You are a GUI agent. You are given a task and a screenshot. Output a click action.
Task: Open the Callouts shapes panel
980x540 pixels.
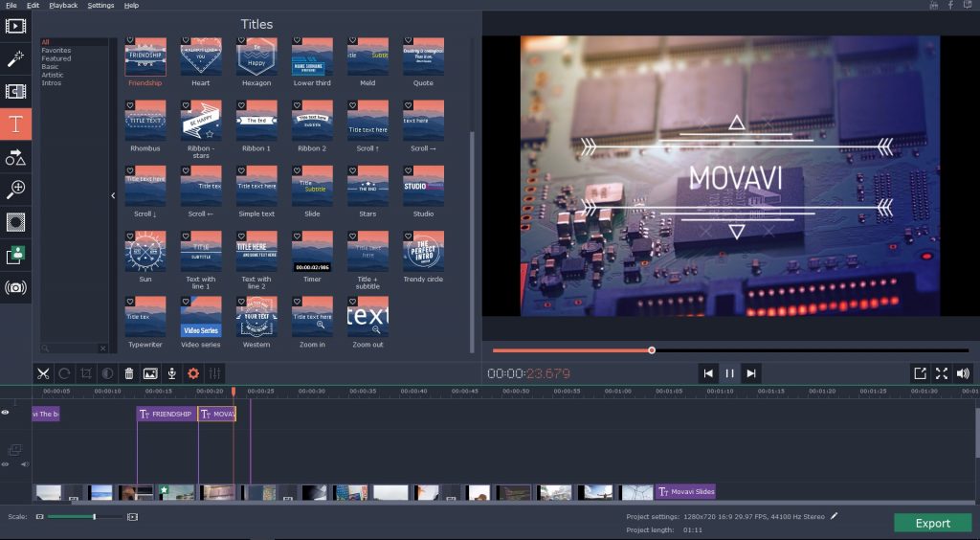[15, 157]
